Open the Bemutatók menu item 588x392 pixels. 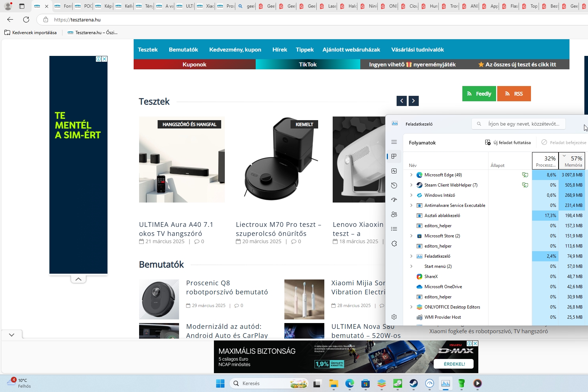coord(183,50)
